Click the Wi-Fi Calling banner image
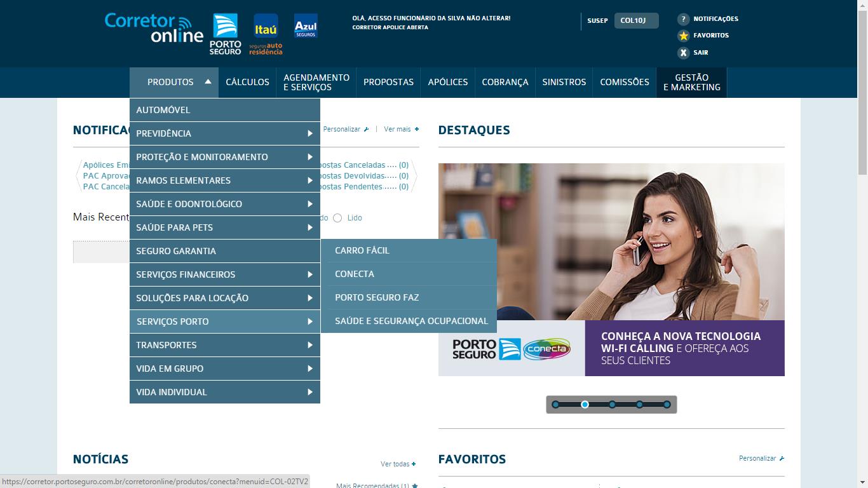The width and height of the screenshot is (868, 488). click(x=611, y=269)
